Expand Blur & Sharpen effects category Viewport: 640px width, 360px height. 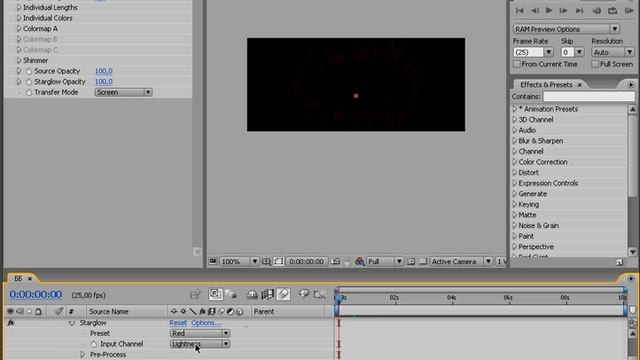pos(514,141)
